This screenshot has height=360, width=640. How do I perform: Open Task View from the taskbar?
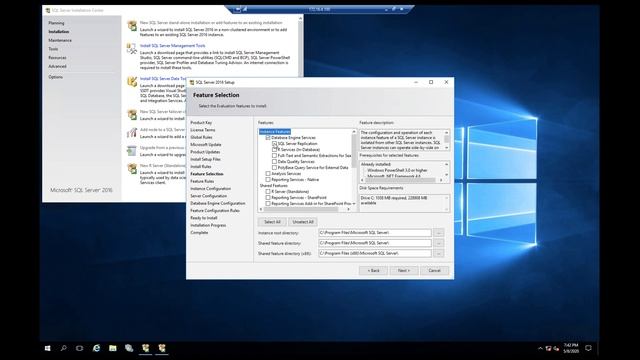coord(80,348)
